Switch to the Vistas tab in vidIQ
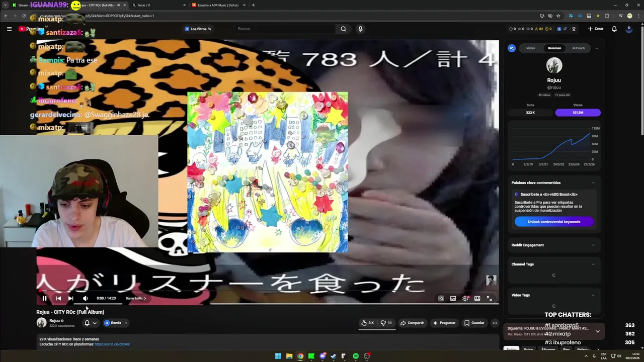 [x=530, y=48]
